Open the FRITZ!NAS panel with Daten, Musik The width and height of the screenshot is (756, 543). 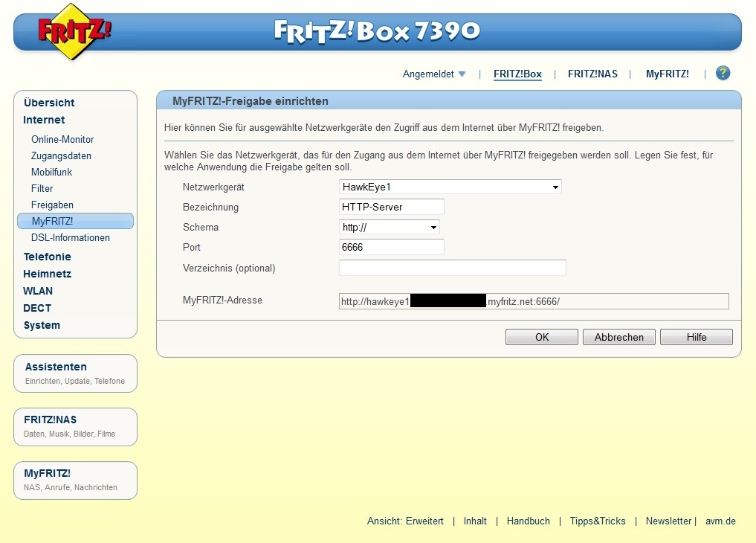point(75,427)
